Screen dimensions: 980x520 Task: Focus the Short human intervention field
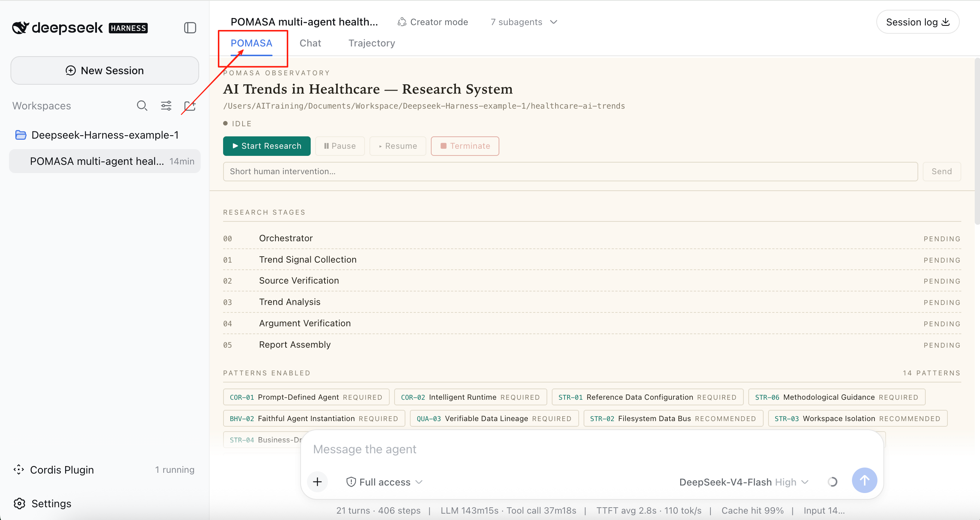[x=570, y=171]
